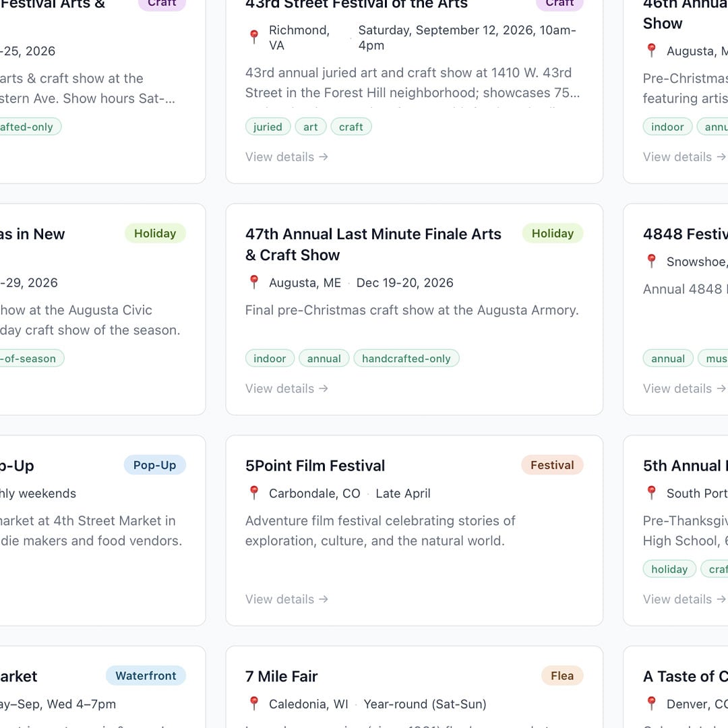The height and width of the screenshot is (728, 728).
Task: Open View details for 47th Annual Last Minute Finale
Action: coord(287,389)
